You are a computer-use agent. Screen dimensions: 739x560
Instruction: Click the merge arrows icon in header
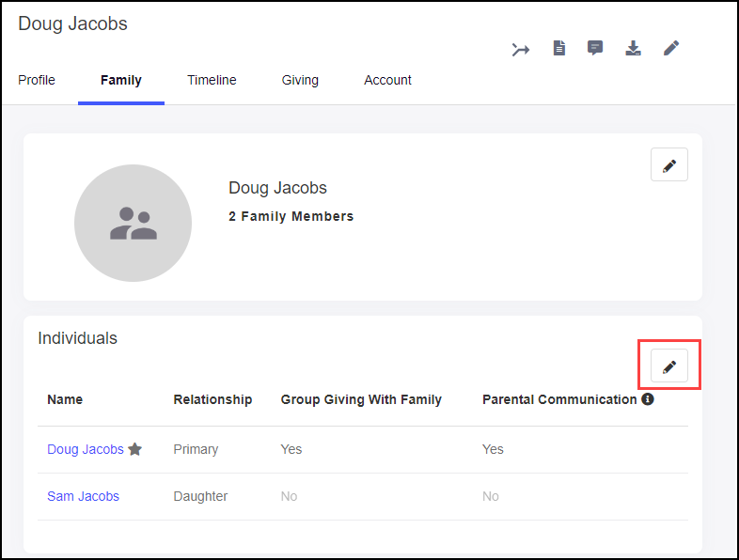click(521, 49)
